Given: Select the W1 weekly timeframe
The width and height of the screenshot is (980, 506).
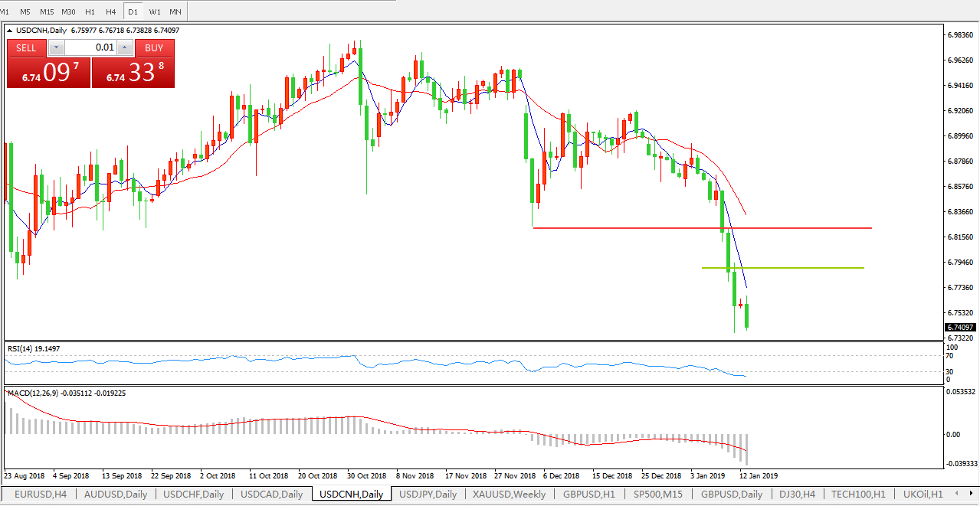Looking at the screenshot, I should (x=155, y=11).
